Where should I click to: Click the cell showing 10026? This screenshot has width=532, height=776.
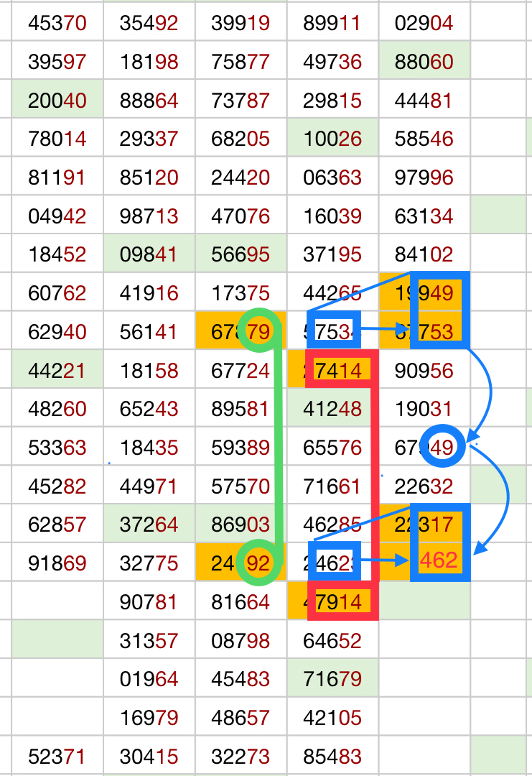click(x=332, y=137)
